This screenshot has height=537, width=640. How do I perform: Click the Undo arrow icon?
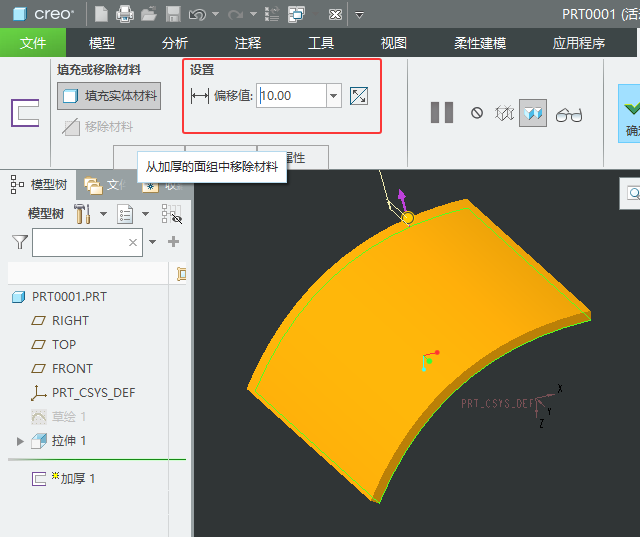click(x=198, y=15)
